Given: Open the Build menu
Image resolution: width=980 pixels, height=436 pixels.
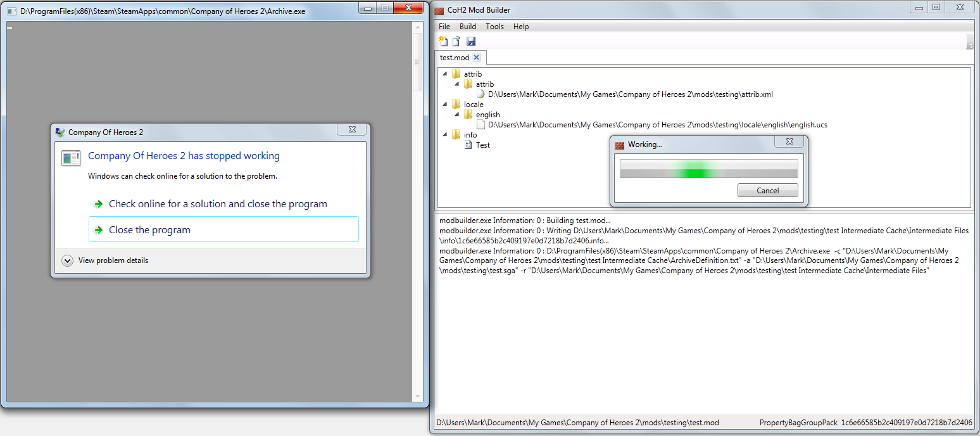Looking at the screenshot, I should pos(468,27).
